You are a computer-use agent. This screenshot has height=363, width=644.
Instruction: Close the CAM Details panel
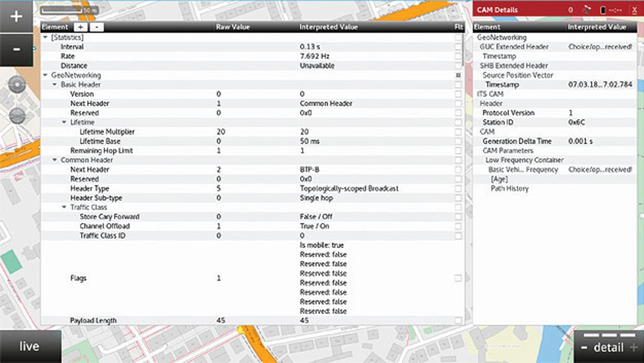(634, 10)
